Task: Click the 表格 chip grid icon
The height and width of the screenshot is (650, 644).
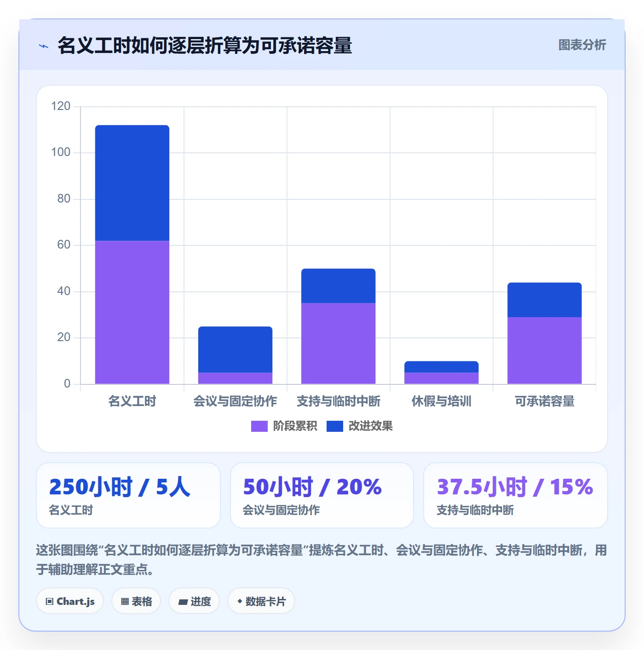Action: [125, 602]
